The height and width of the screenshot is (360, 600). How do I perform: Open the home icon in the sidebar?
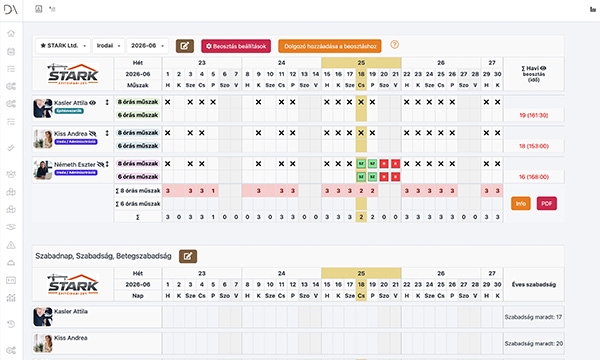(11, 33)
